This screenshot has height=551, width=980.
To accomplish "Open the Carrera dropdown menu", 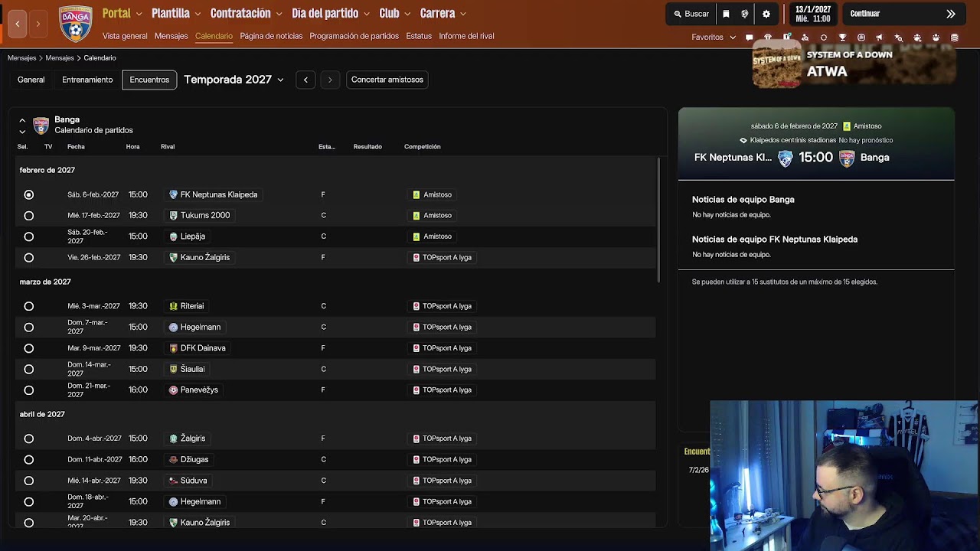I will tap(443, 13).
